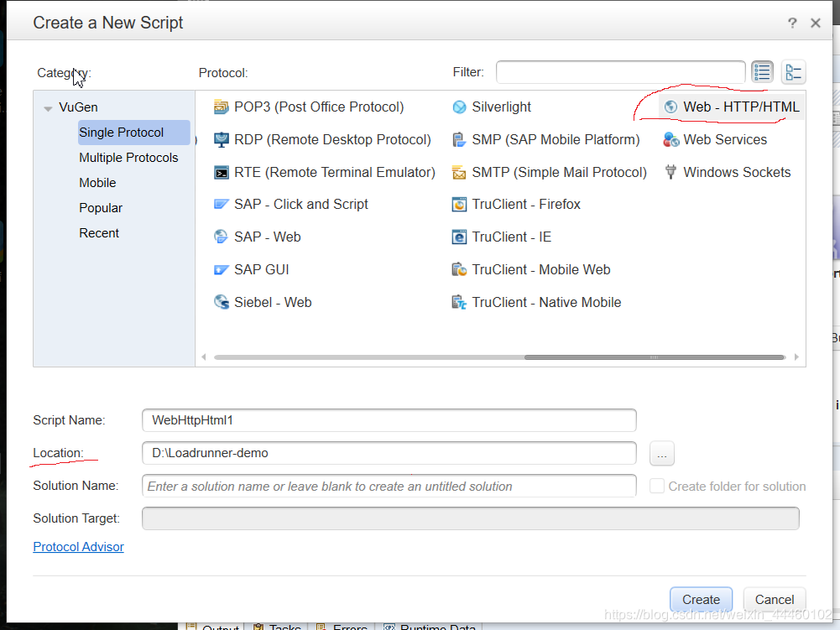Viewport: 840px width, 630px height.
Task: Select the Silverlight protocol label
Action: [x=501, y=107]
